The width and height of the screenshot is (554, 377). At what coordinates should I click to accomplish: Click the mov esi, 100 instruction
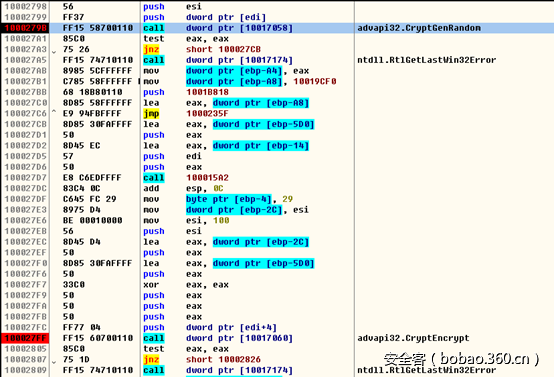pyautogui.click(x=186, y=220)
